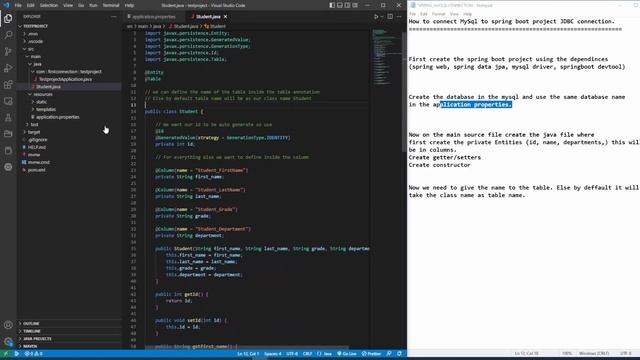Click the Run Java play button
This screenshot has height=360, width=640.
[376, 17]
